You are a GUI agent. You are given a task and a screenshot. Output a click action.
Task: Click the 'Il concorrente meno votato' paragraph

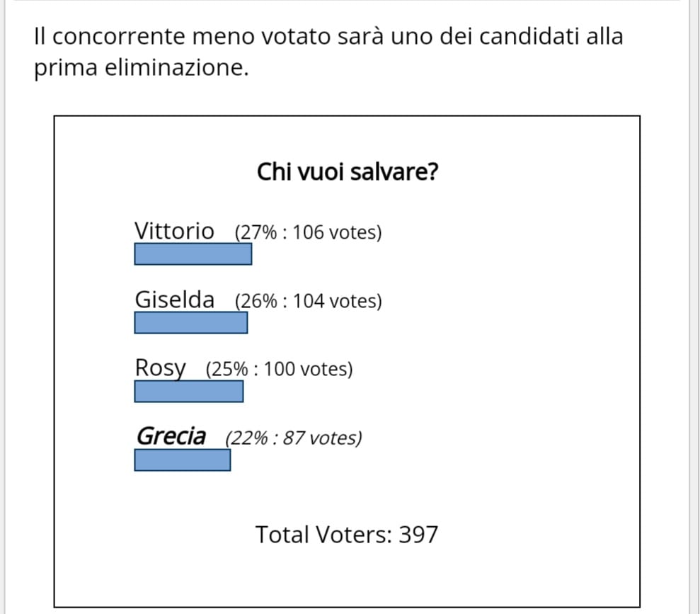328,52
